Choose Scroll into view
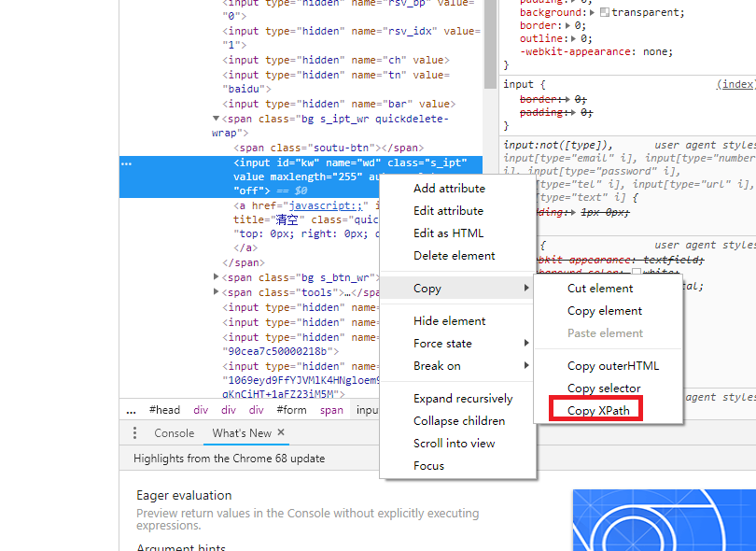The height and width of the screenshot is (551, 756). tap(454, 444)
